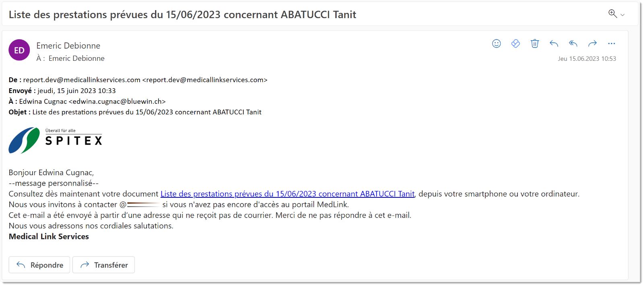This screenshot has height=286, width=644.
Task: Expand the chevron next to the zoom icon
Action: [623, 15]
